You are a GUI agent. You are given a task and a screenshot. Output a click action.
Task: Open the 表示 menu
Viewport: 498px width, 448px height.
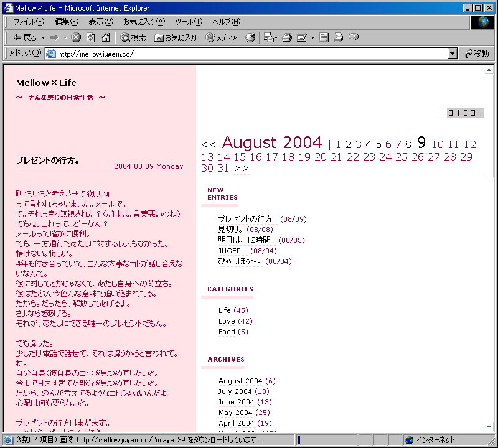[101, 22]
